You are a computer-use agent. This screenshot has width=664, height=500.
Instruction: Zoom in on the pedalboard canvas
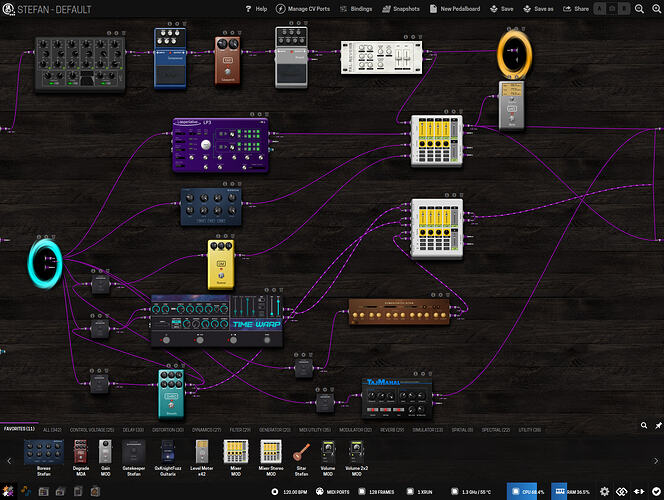coord(656,8)
